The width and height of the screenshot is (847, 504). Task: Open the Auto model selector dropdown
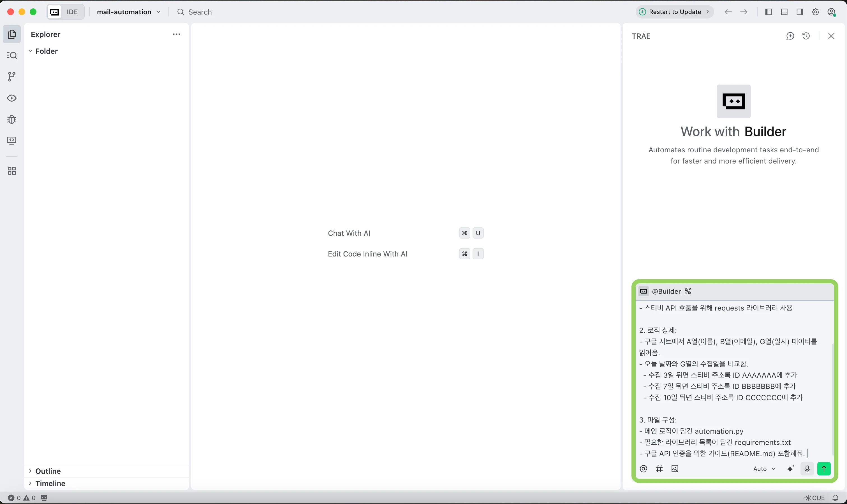(764, 469)
